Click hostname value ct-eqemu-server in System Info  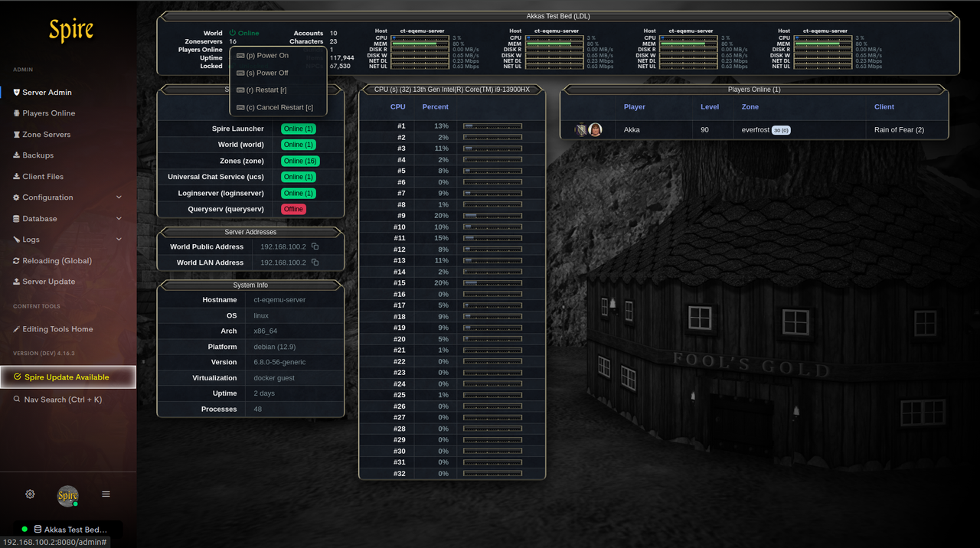279,300
